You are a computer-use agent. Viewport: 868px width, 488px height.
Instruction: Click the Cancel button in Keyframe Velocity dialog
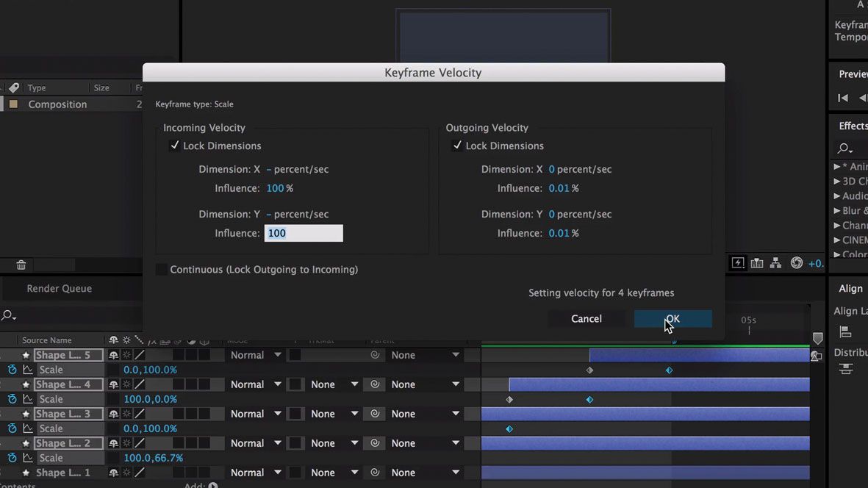[x=586, y=318]
